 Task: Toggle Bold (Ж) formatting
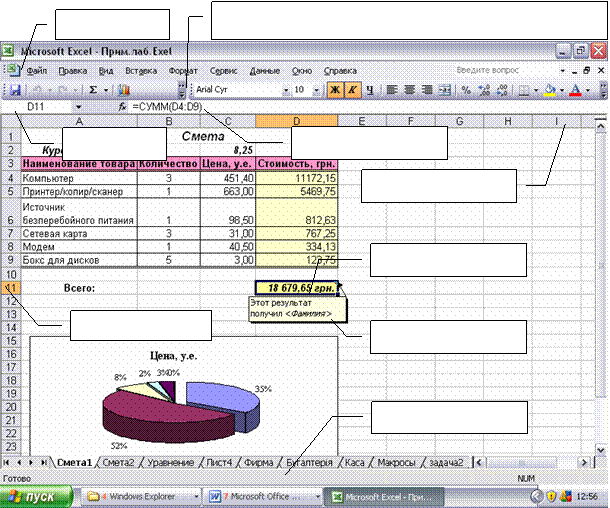[335, 90]
